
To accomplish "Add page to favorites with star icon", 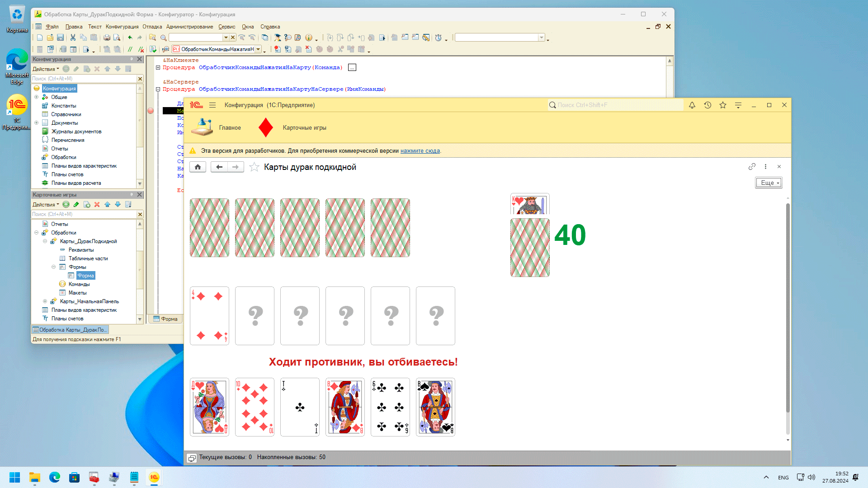I will [254, 167].
